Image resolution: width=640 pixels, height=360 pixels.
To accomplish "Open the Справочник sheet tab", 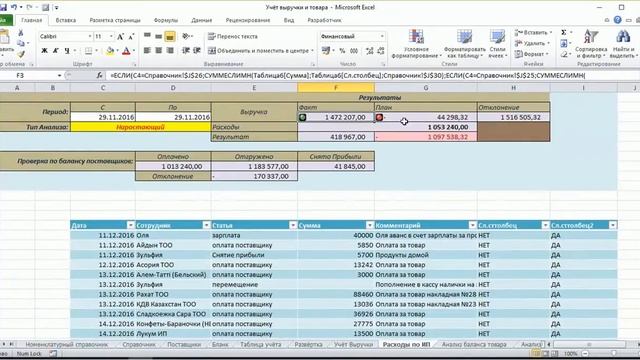I will tap(139, 344).
